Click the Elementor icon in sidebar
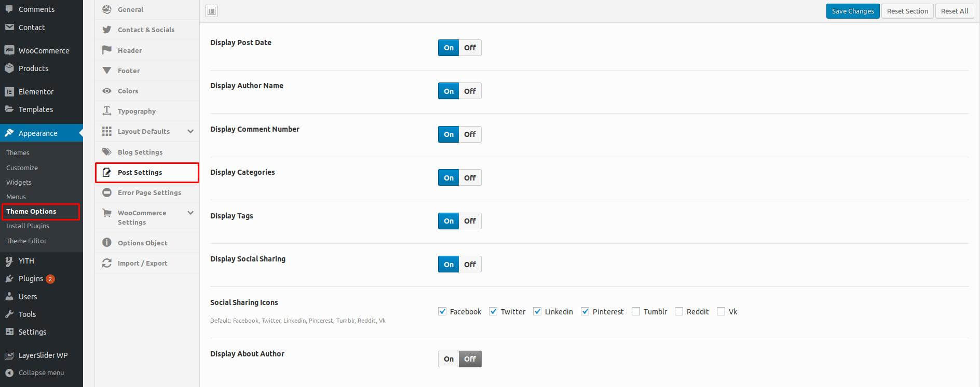 9,91
